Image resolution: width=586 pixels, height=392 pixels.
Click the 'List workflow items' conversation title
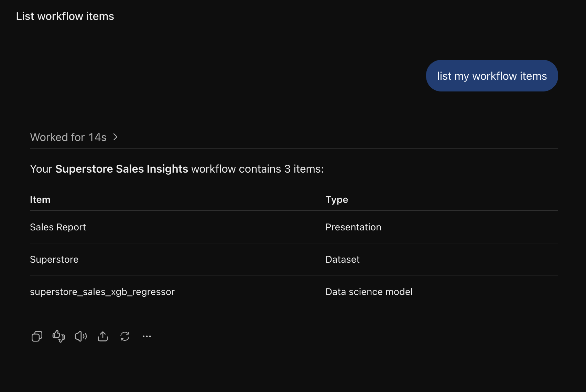coord(65,16)
